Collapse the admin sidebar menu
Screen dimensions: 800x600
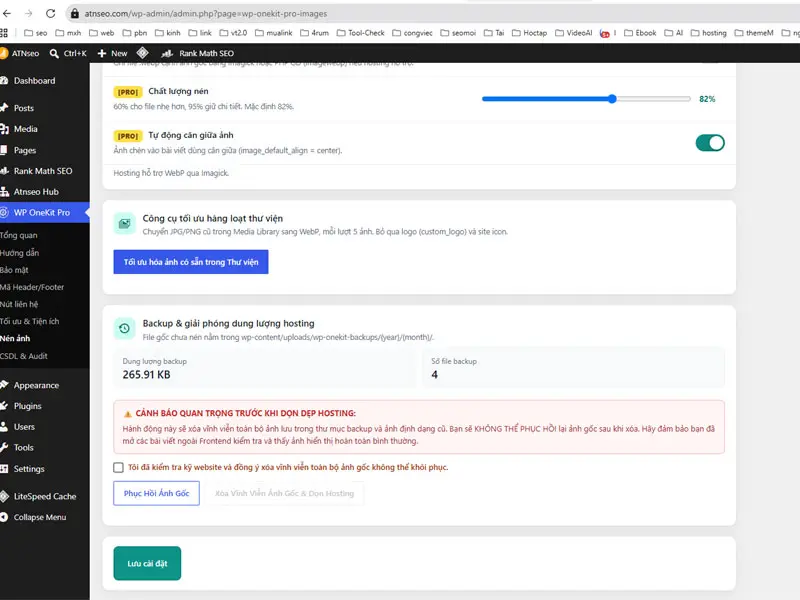(x=34, y=517)
